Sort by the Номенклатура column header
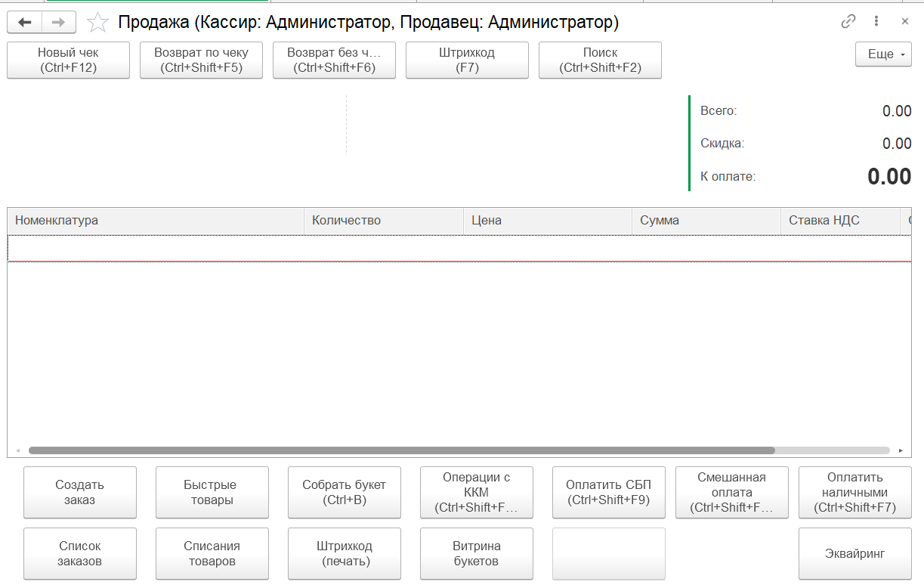 point(155,221)
